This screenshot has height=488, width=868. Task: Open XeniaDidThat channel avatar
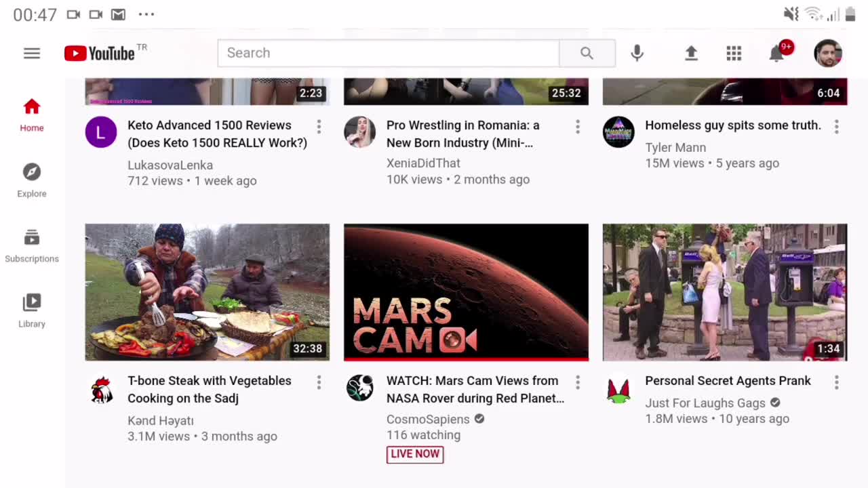point(360,132)
